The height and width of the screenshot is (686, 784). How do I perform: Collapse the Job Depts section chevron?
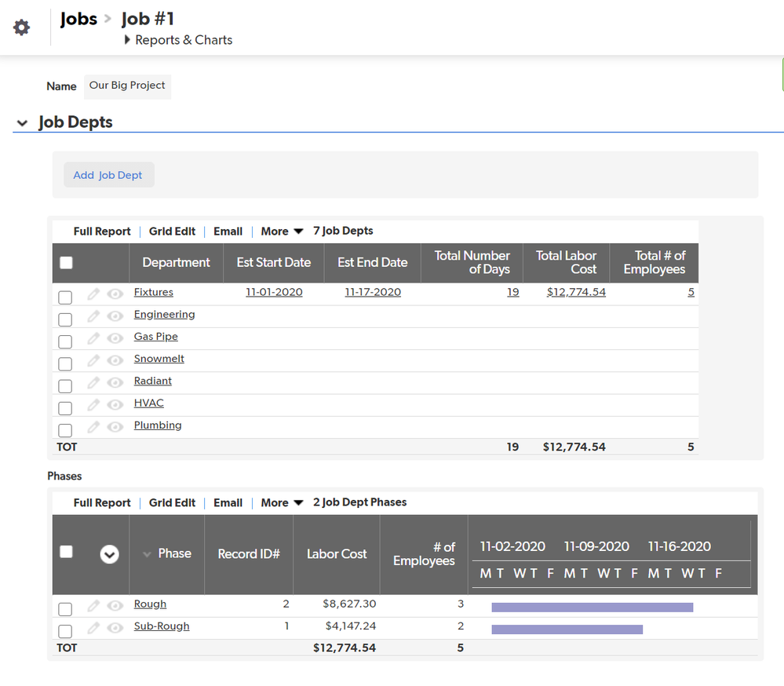[x=22, y=122]
